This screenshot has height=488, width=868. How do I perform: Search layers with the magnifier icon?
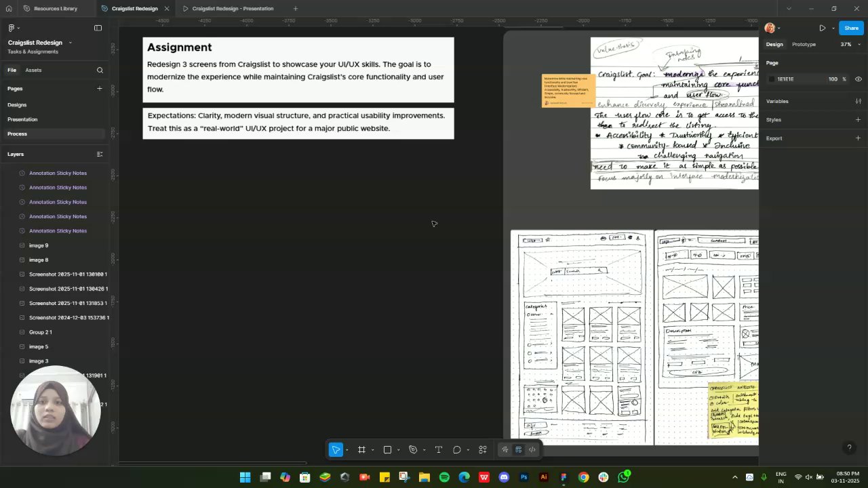100,70
